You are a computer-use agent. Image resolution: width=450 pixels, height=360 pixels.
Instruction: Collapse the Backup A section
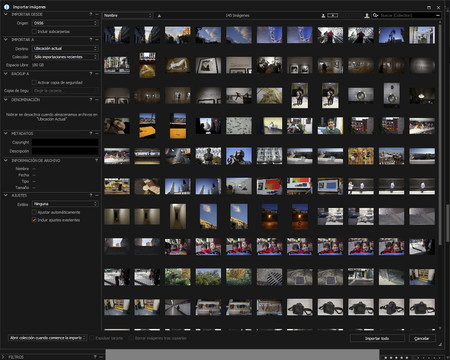click(x=6, y=74)
